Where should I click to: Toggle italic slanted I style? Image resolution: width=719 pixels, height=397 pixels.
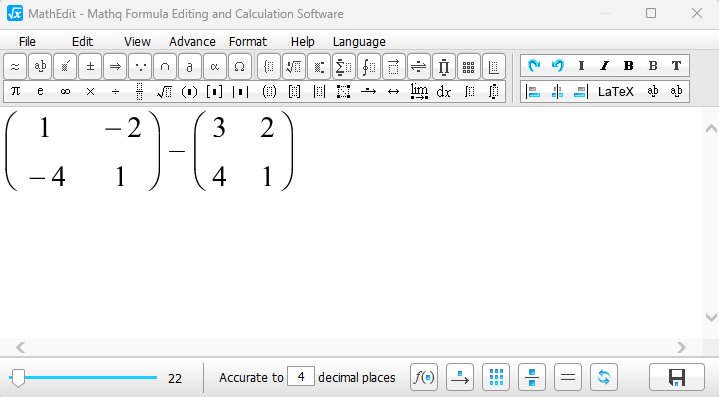604,66
